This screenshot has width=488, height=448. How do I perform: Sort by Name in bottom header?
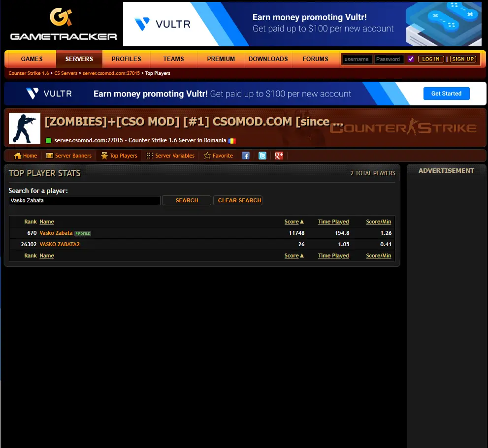pyautogui.click(x=47, y=256)
